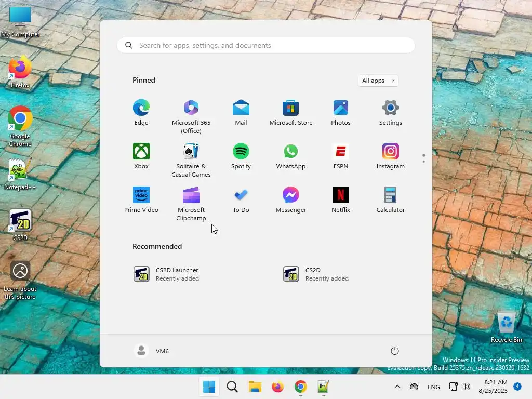The width and height of the screenshot is (532, 399).
Task: Open the To Do app
Action: [241, 200]
